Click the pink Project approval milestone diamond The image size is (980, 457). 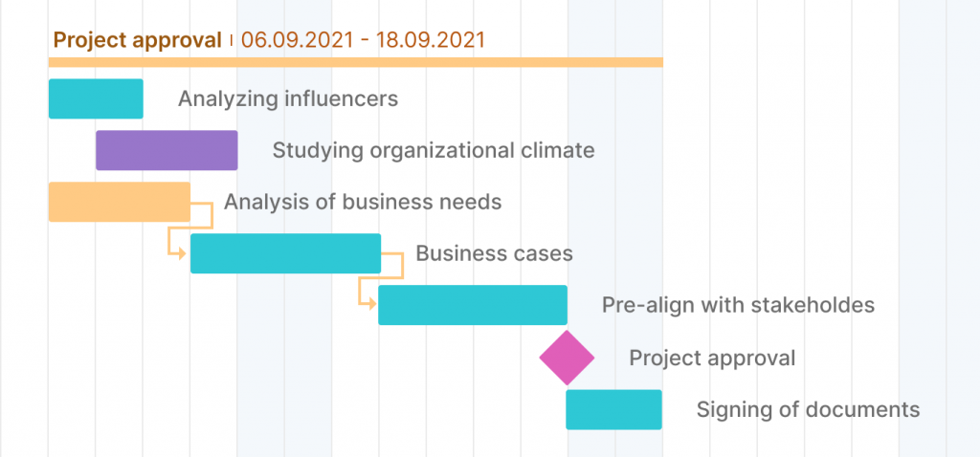567,358
